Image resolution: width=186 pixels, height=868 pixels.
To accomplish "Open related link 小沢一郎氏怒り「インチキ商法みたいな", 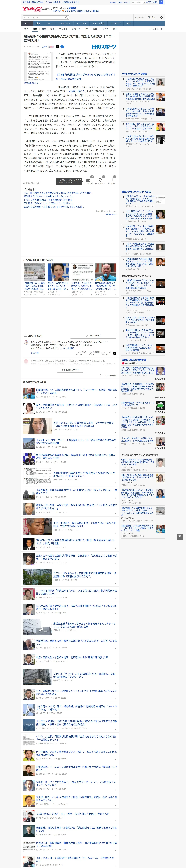I will [x=58, y=193].
